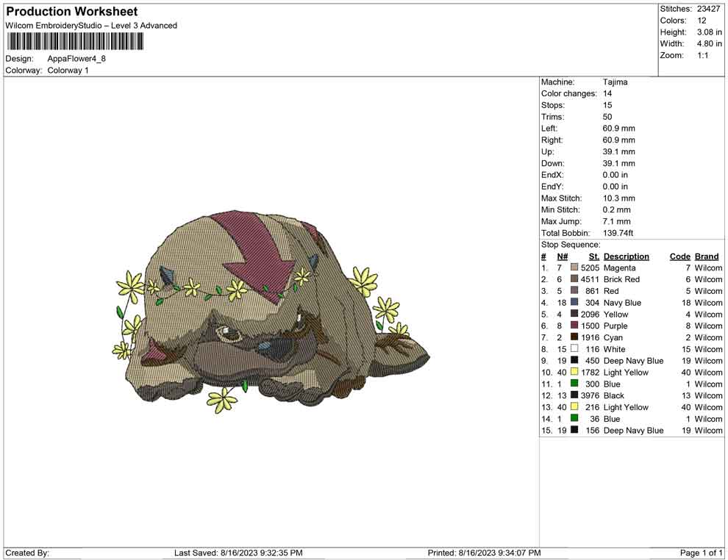Image resolution: width=728 pixels, height=560 pixels.
Task: Click 'Blue' description in stop 14
Action: point(612,418)
